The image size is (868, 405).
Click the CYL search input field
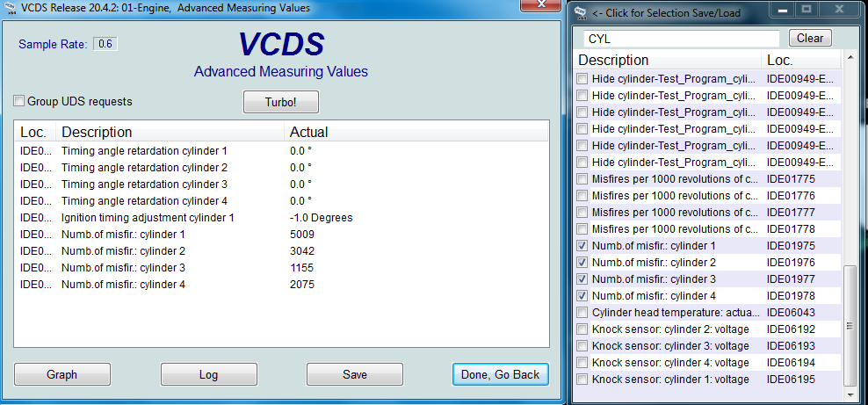pos(682,39)
